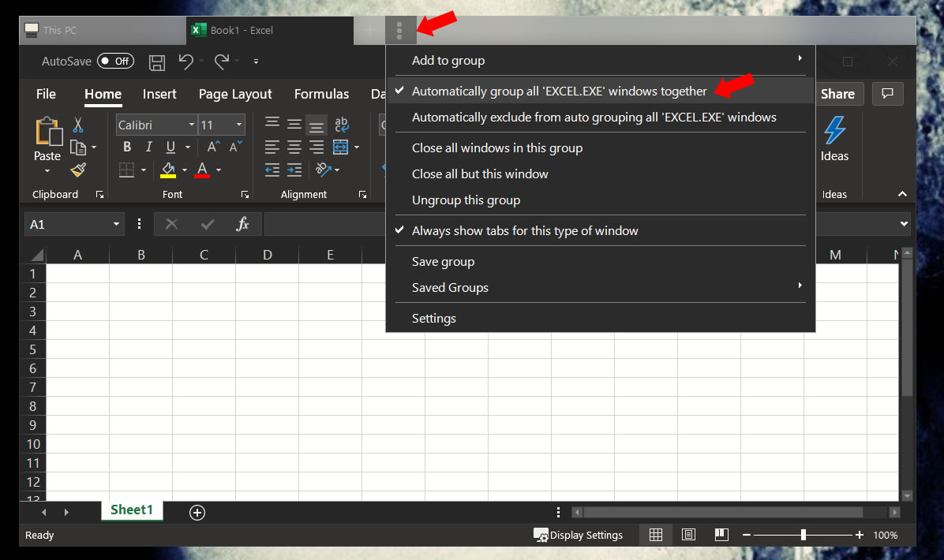Click the Undo arrow icon

click(x=186, y=62)
